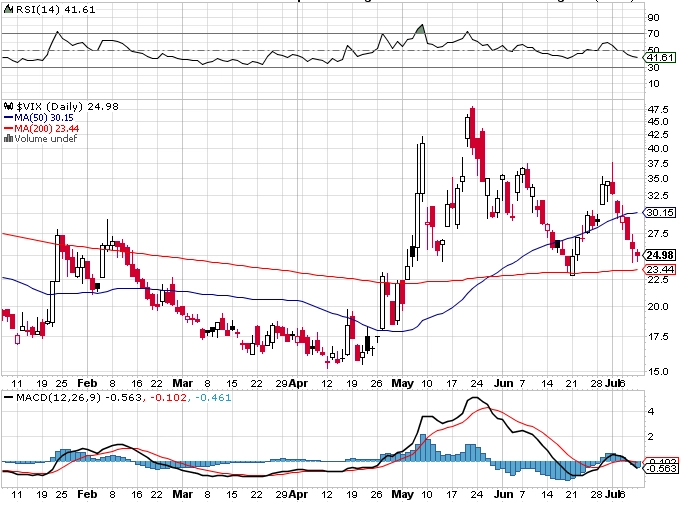Click the blue MA(50) legend line marker

(8, 117)
